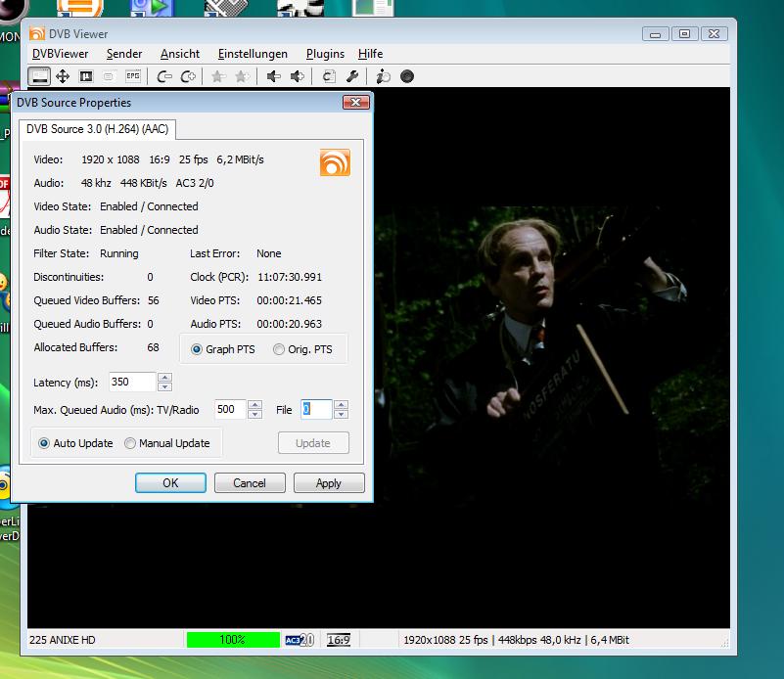This screenshot has width=784, height=679.
Task: Click the volume down speaker icon
Action: click(x=274, y=76)
